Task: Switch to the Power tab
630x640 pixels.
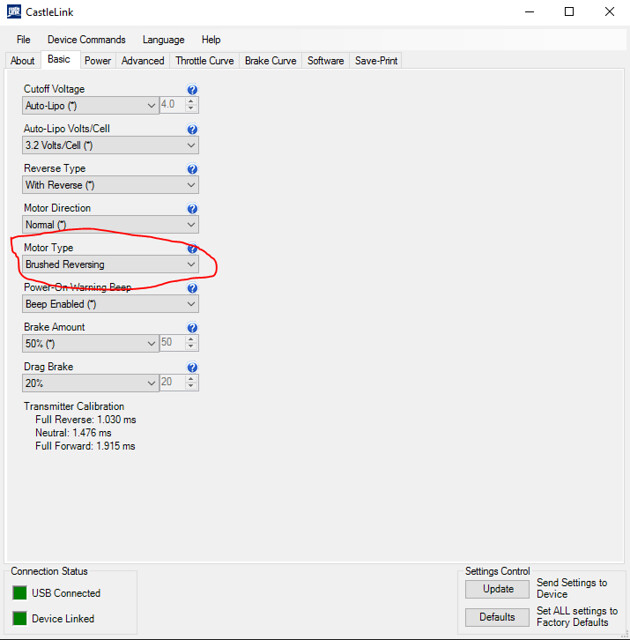Action: point(98,60)
